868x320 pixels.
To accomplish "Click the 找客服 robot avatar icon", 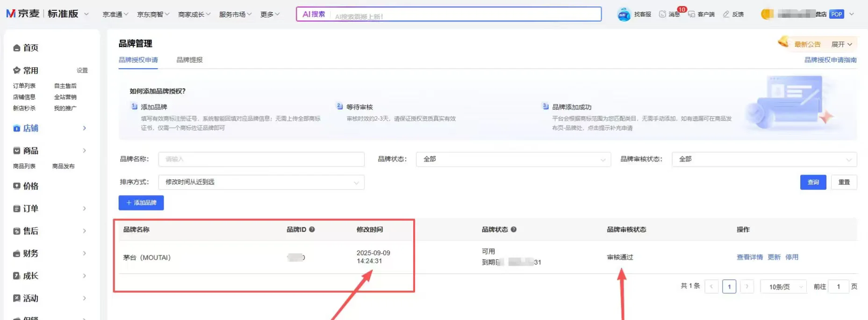I will coord(624,15).
